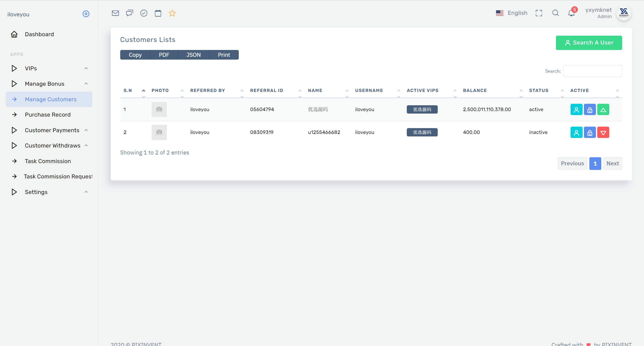Open the chat bubbles icon

click(x=130, y=13)
